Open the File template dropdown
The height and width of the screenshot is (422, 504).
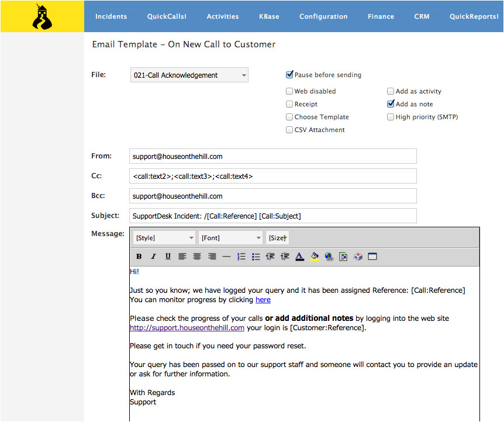click(x=189, y=75)
